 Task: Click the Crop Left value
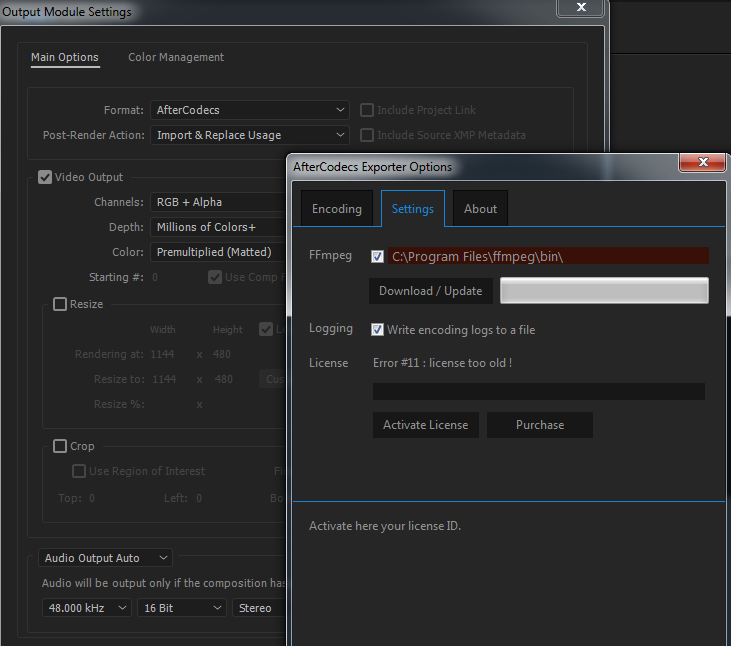[x=199, y=498]
